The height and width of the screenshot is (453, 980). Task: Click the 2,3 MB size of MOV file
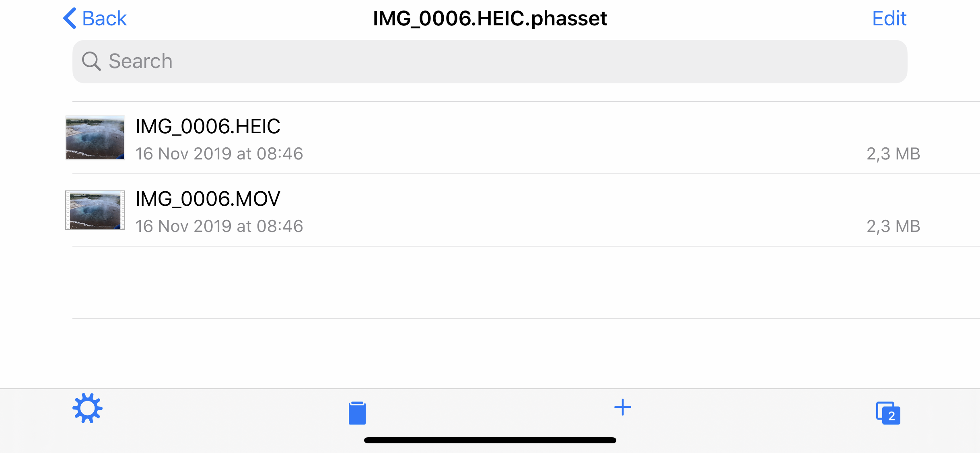894,226
